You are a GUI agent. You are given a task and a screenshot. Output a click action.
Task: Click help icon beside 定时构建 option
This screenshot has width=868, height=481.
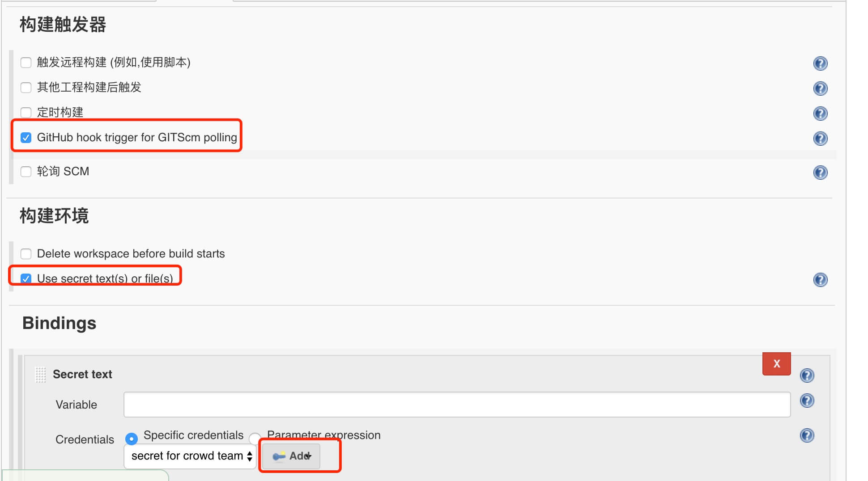[x=820, y=114]
